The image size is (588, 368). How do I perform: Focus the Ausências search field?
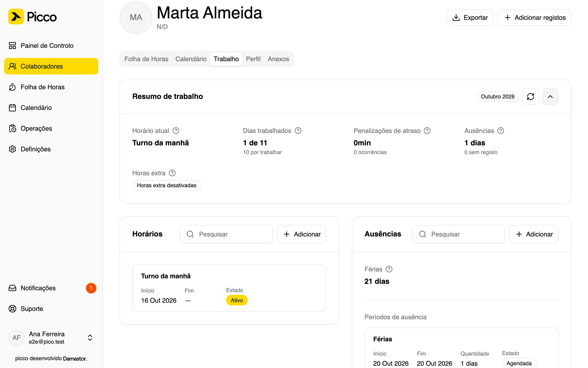tap(458, 234)
